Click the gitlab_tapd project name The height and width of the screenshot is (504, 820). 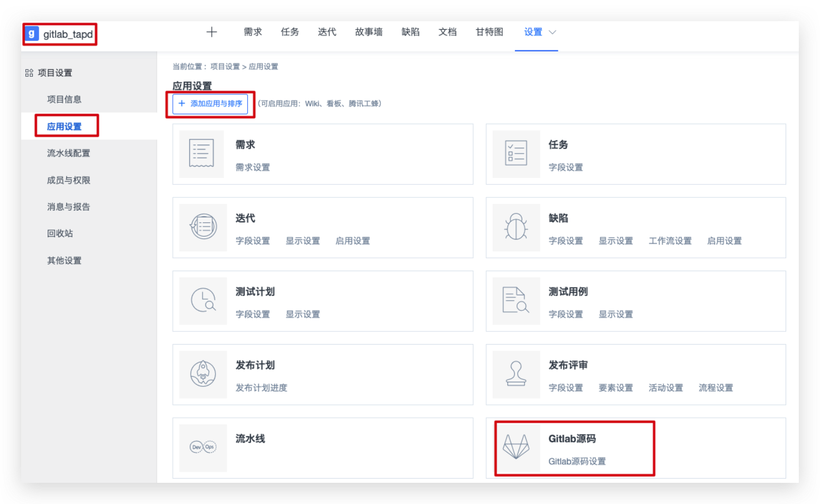68,34
